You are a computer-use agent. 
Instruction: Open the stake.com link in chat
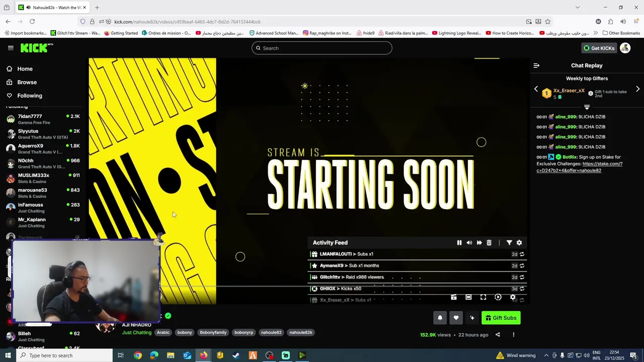click(580, 167)
